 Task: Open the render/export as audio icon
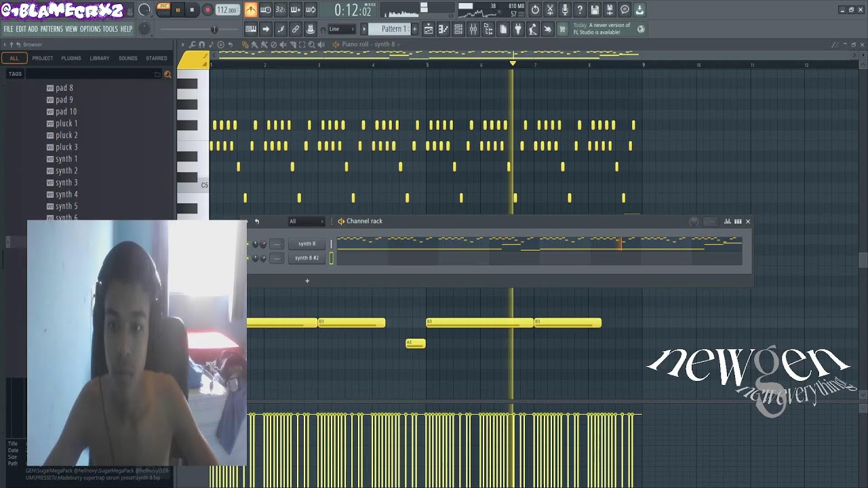610,10
